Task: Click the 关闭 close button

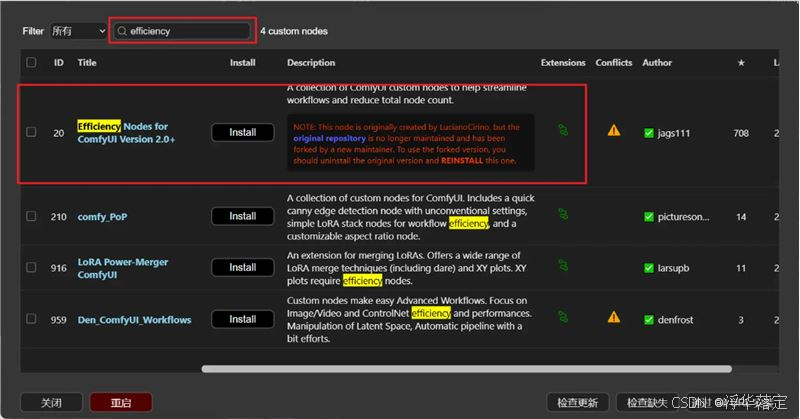Action: click(x=51, y=403)
